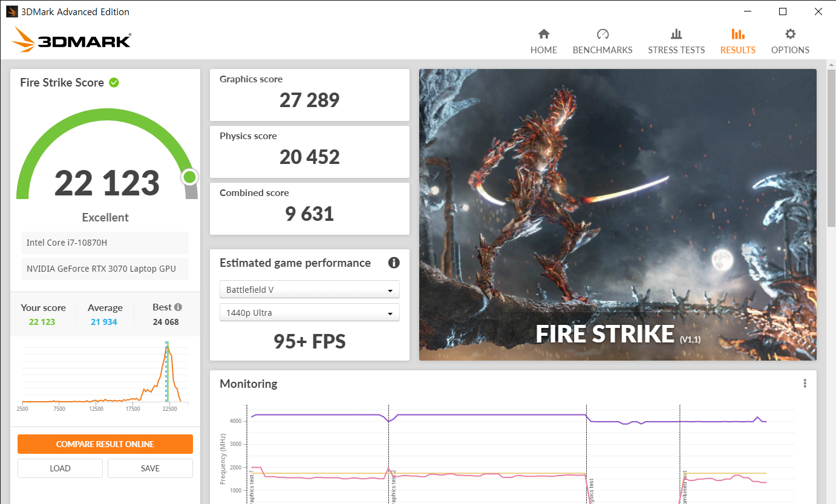Click Your score value 22 123
Screen dimensions: 836x504
(x=42, y=322)
